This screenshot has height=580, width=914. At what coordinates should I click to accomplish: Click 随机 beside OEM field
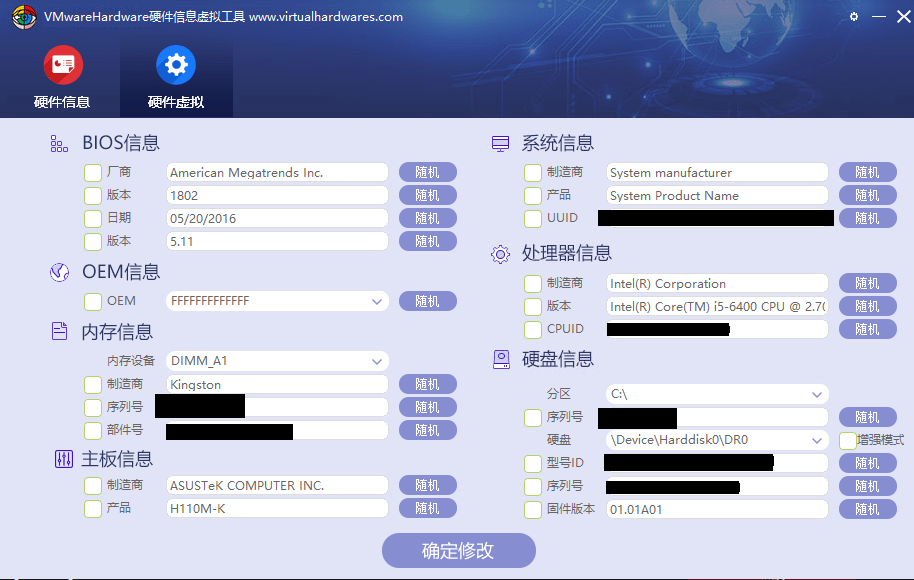tap(427, 301)
